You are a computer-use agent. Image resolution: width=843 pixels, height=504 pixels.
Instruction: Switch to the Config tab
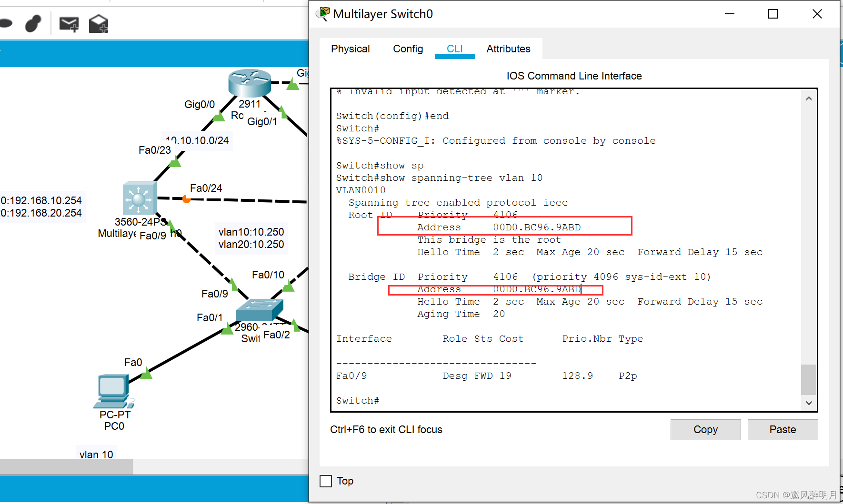[x=408, y=49]
